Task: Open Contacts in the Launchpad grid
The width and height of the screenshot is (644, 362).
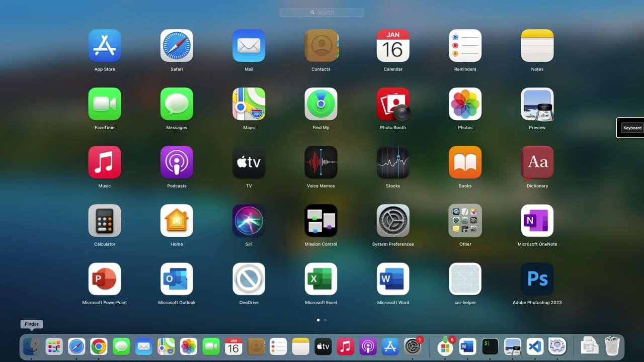Action: pyautogui.click(x=321, y=46)
